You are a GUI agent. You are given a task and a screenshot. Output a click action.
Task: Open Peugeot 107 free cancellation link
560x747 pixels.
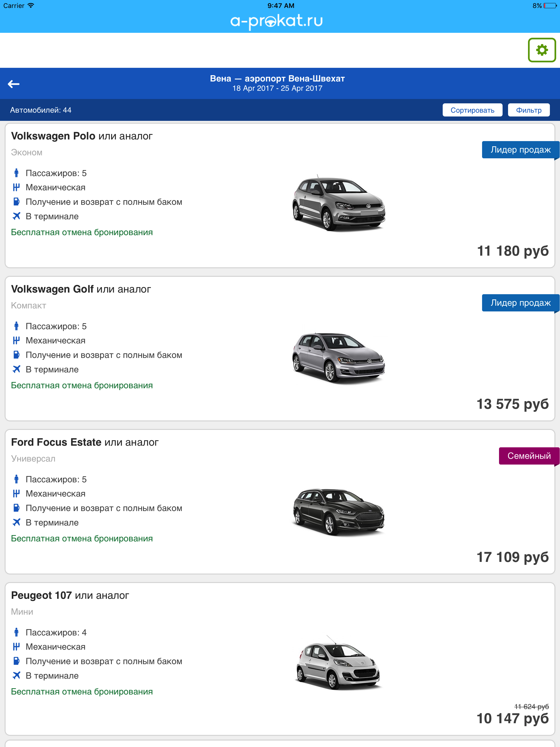[x=82, y=691]
